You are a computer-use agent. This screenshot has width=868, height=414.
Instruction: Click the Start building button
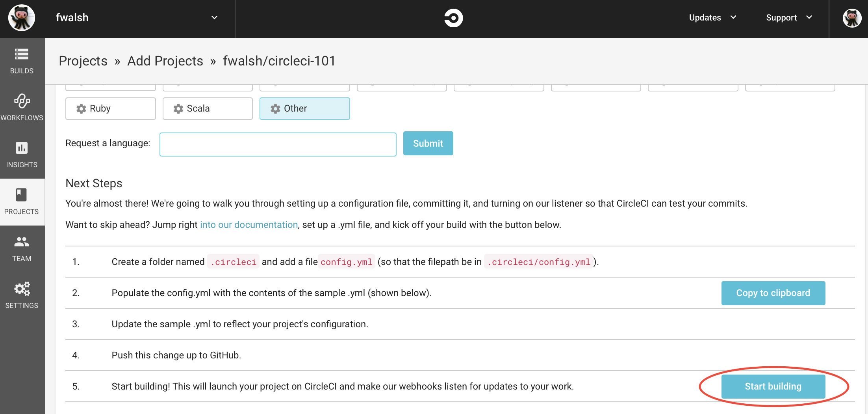click(773, 386)
